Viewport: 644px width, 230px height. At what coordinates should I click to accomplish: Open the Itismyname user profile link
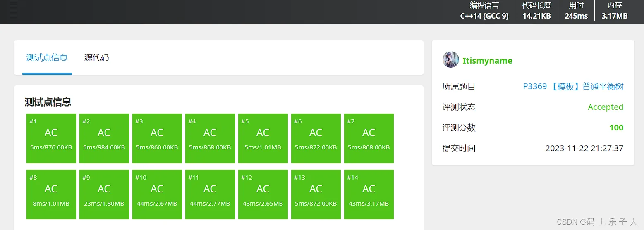[x=487, y=61]
